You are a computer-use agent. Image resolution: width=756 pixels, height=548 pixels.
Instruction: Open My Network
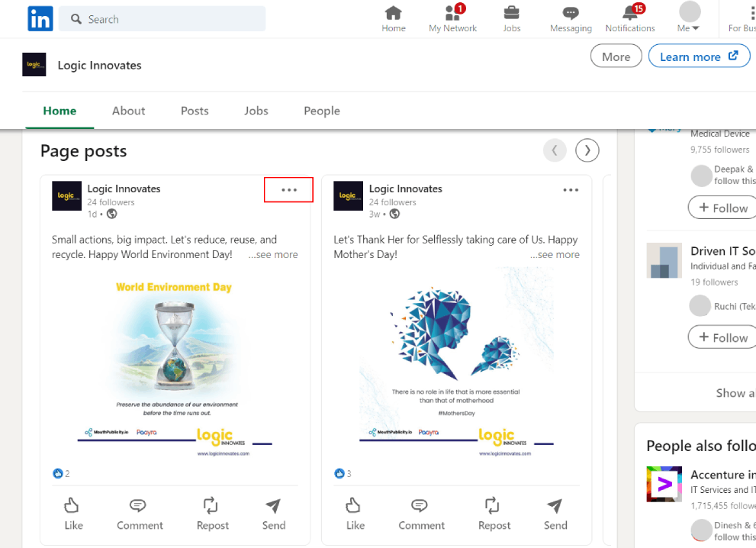point(452,19)
